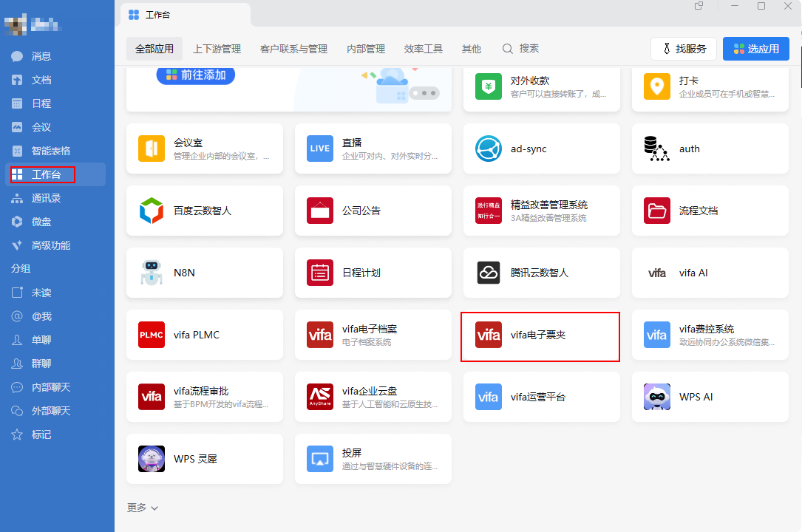Open the 打卡 check-in app icon

(x=657, y=86)
